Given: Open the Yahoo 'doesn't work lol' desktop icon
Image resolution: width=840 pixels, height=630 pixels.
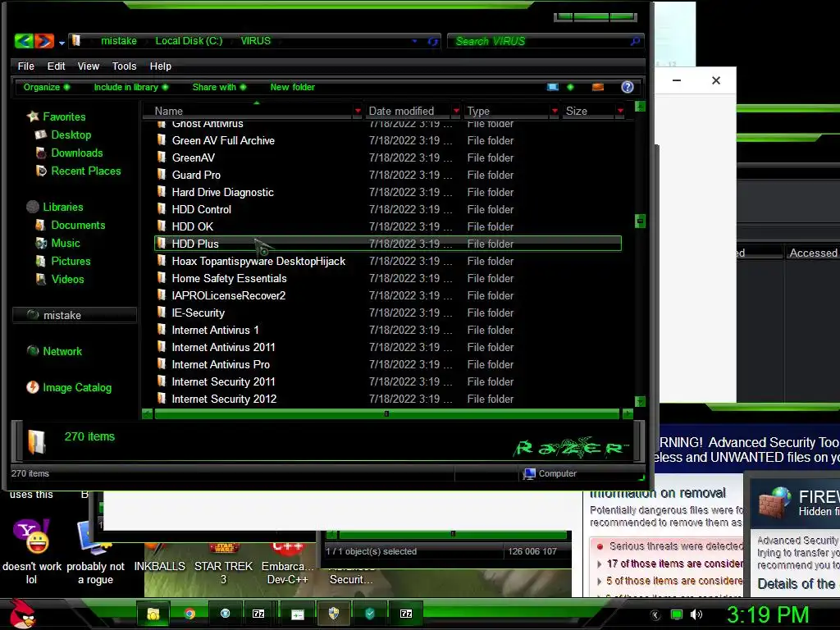Looking at the screenshot, I should coord(32,552).
